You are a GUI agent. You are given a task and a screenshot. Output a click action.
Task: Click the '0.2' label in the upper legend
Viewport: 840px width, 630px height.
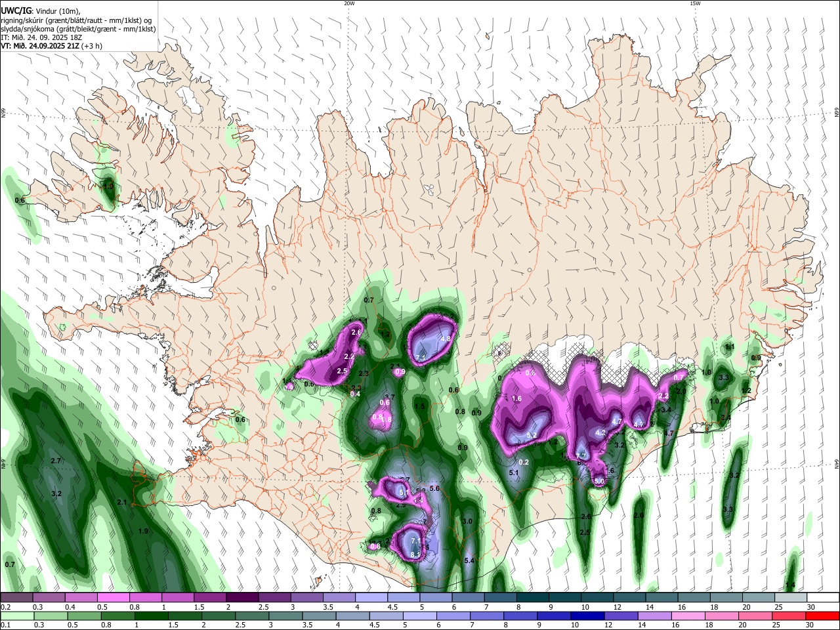(5, 607)
